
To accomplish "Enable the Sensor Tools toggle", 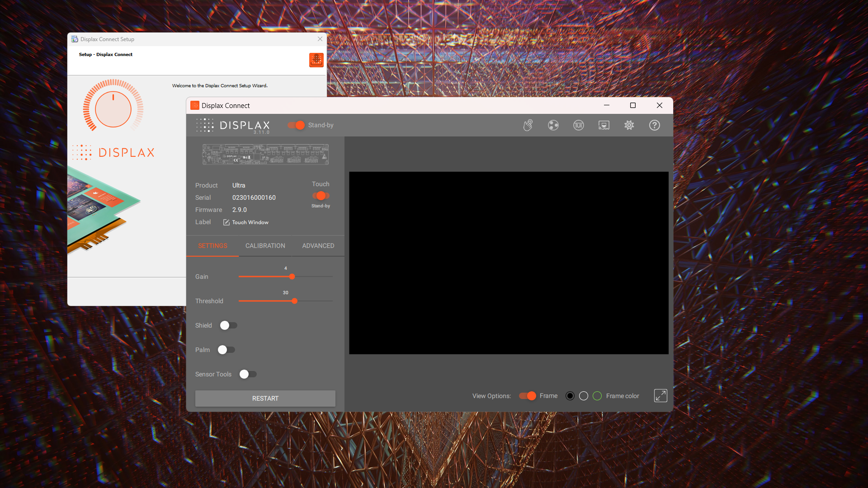I will click(248, 374).
